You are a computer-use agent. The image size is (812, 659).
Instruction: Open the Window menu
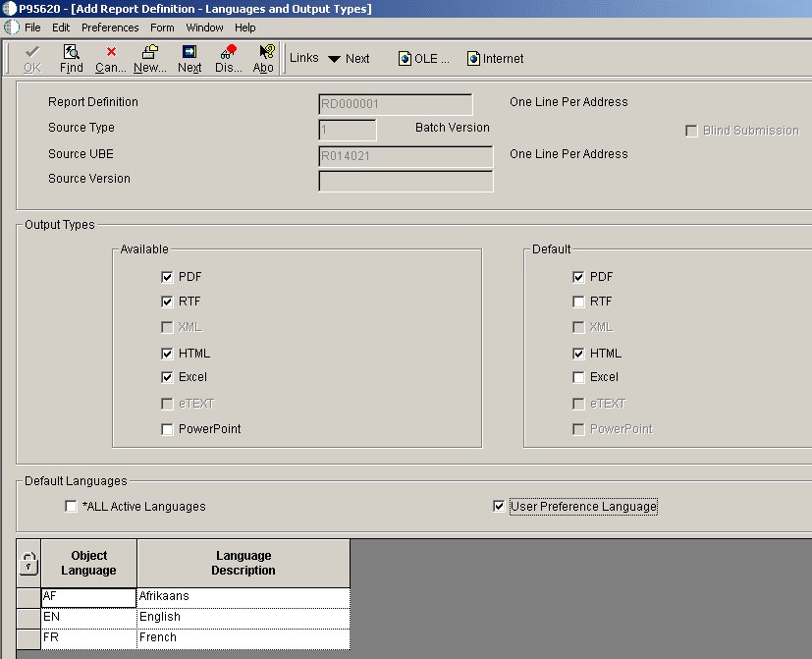click(204, 27)
